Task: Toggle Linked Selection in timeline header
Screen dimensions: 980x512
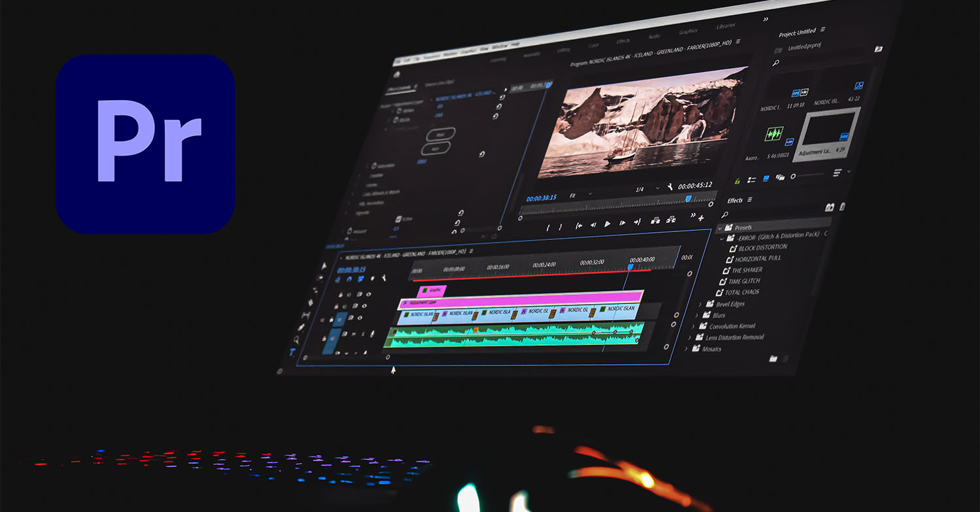Action: click(x=360, y=279)
